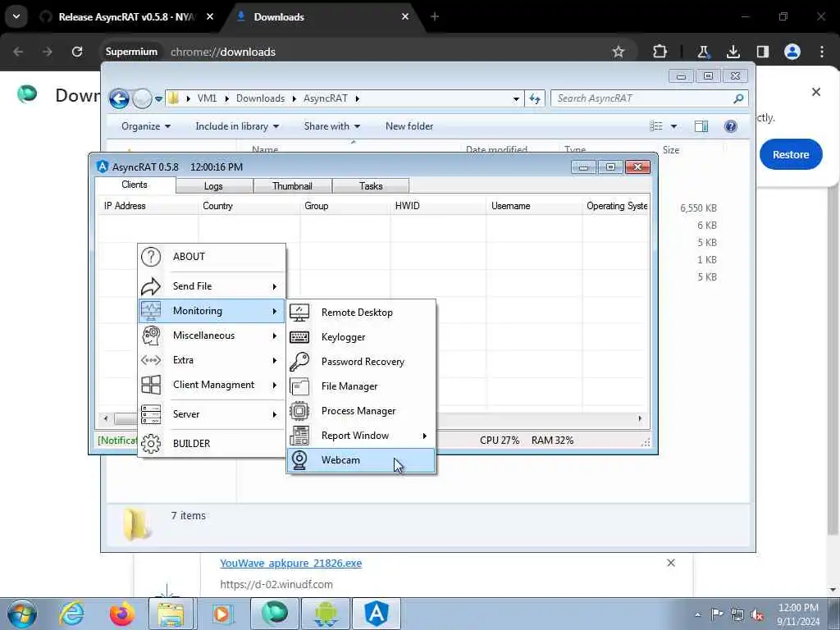Toggle the browser side panel icon
Screen dimensions: 840x630
click(x=762, y=52)
